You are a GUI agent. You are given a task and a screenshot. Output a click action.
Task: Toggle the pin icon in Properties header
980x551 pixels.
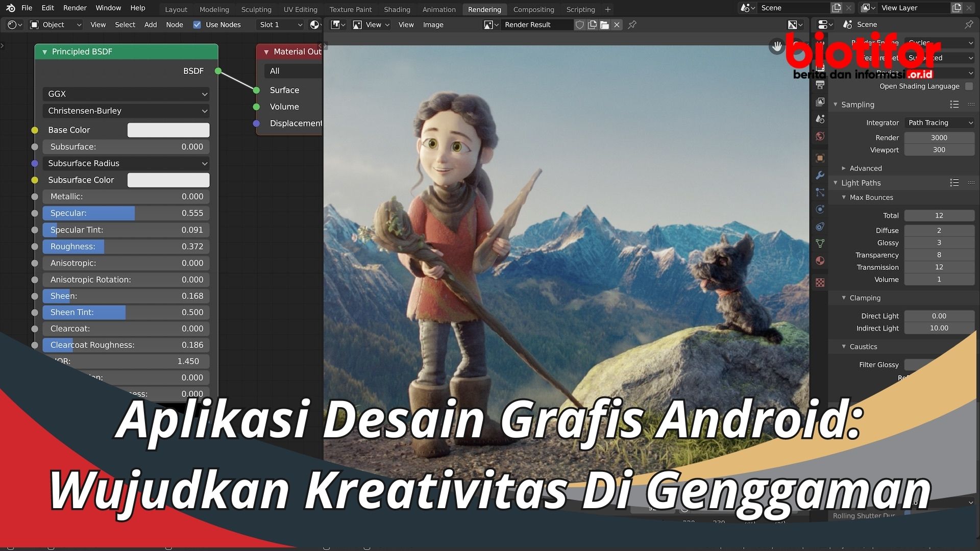pos(969,24)
